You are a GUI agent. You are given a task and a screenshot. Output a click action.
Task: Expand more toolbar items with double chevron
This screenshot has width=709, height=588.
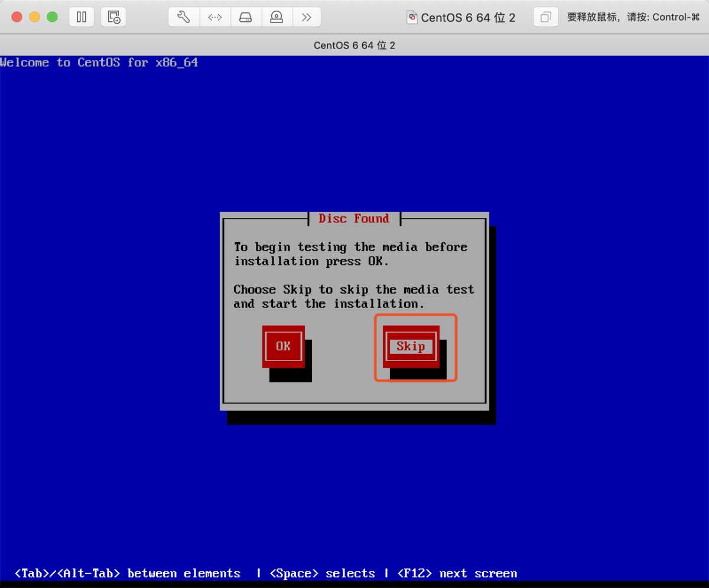[x=306, y=17]
